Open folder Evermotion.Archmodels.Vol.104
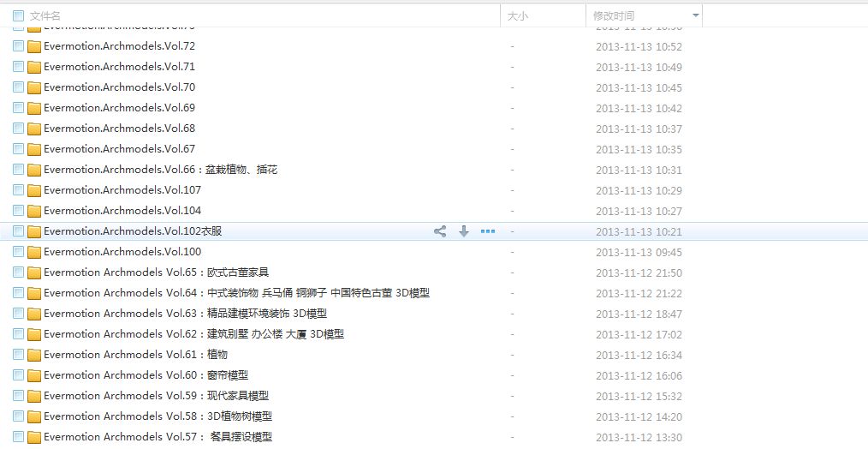This screenshot has height=449, width=868. click(122, 210)
